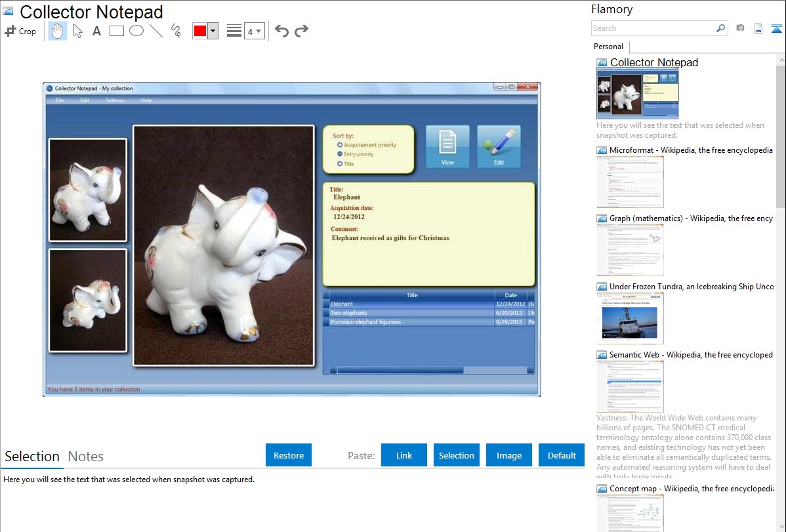Click the Concept map snapshot icon
The height and width of the screenshot is (532, 786).
click(602, 489)
